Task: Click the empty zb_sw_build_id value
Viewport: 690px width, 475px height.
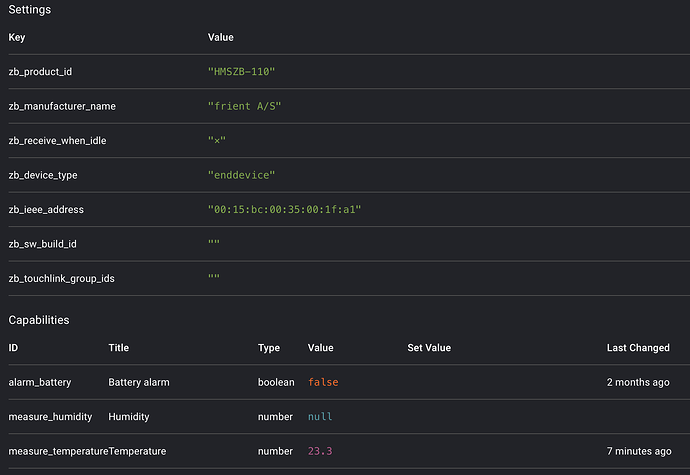Action: coord(213,244)
